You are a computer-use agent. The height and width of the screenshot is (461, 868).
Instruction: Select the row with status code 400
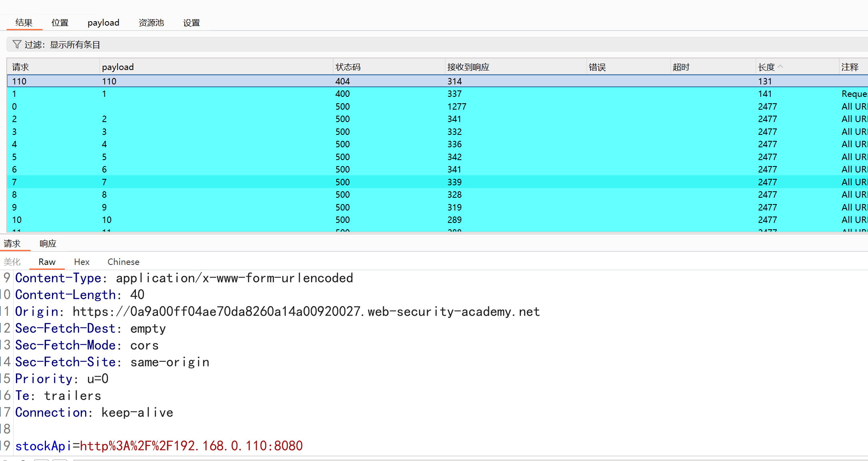342,94
